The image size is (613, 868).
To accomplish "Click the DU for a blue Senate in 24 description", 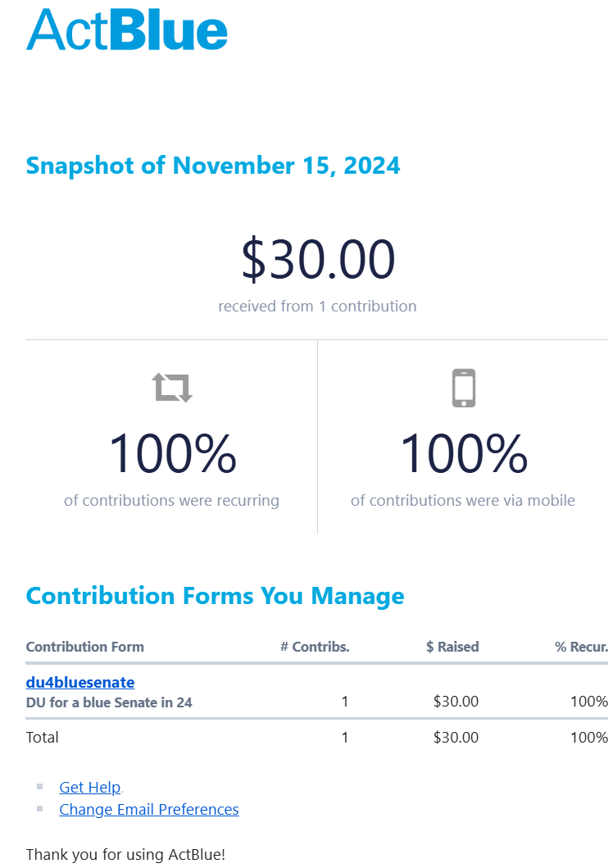I will (x=109, y=702).
